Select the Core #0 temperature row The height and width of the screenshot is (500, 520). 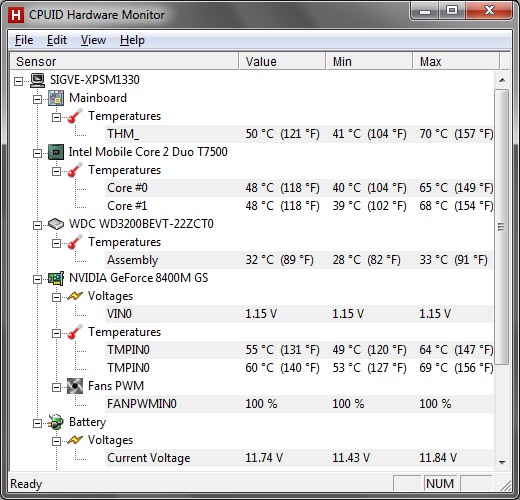click(299, 188)
